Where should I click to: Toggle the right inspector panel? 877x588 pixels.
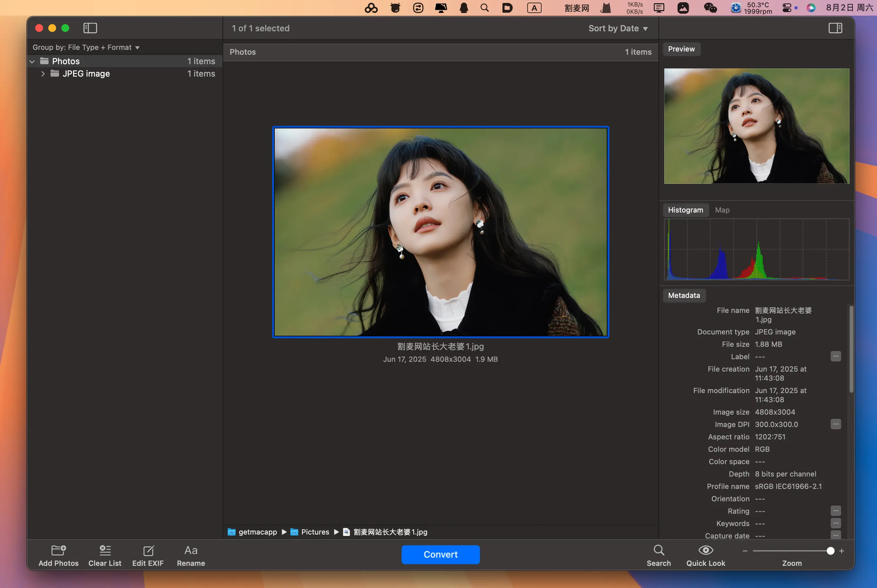click(835, 28)
